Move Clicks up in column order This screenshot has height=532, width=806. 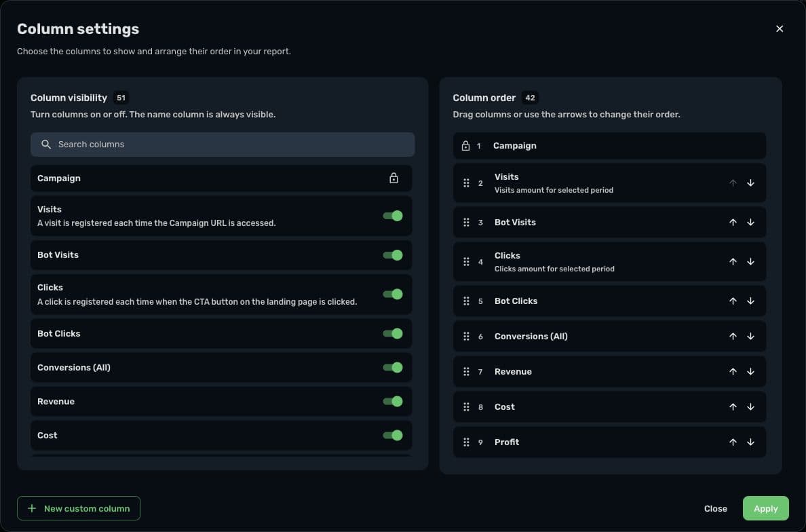click(x=733, y=262)
